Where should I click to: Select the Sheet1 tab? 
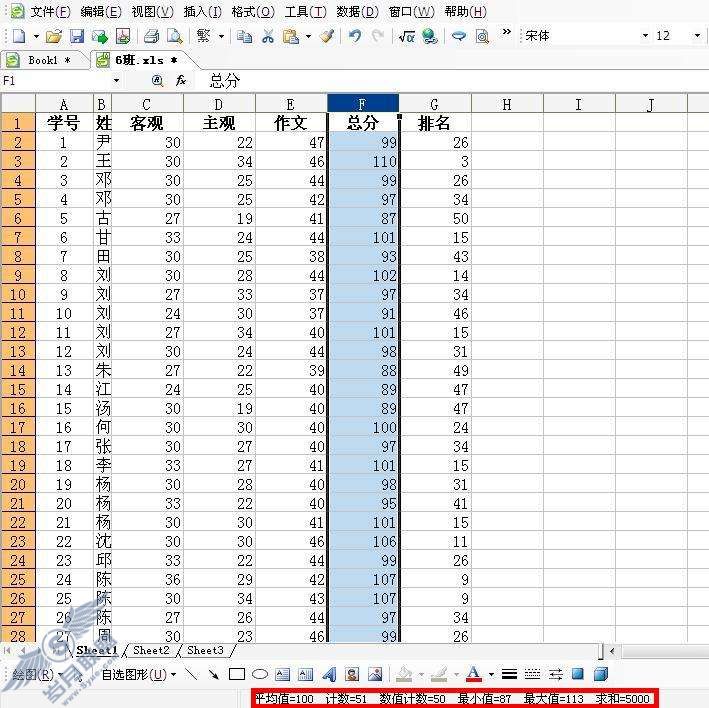click(97, 651)
